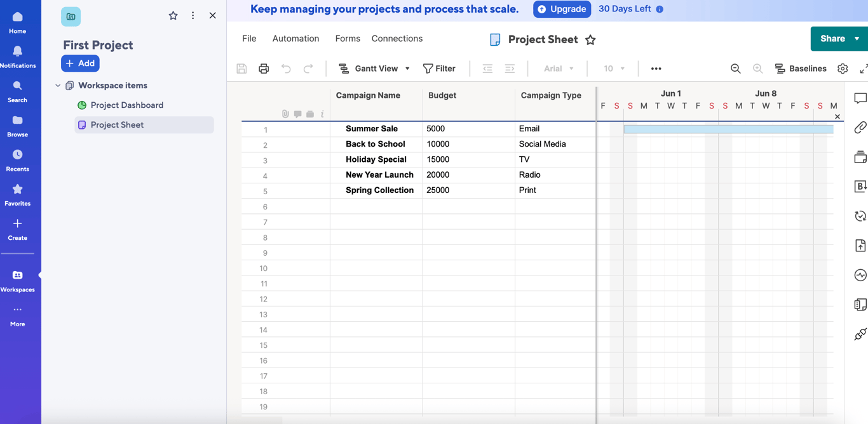868x424 pixels.
Task: Open the workspace three-dot menu
Action: [x=193, y=16]
